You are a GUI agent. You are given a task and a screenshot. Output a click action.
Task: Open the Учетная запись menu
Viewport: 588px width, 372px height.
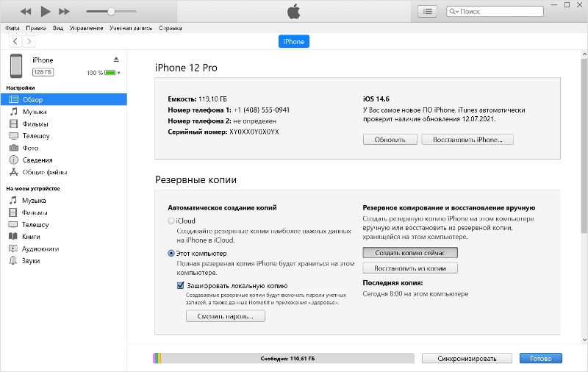click(x=131, y=28)
